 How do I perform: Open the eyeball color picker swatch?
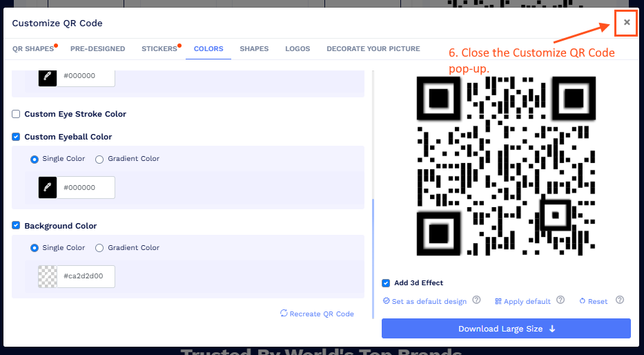click(x=48, y=187)
